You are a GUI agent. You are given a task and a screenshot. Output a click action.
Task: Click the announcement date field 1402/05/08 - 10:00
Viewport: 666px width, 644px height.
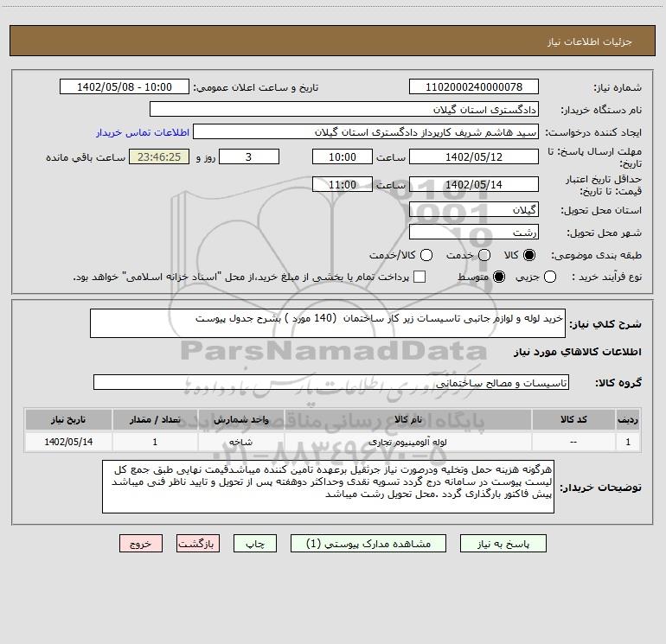[125, 87]
